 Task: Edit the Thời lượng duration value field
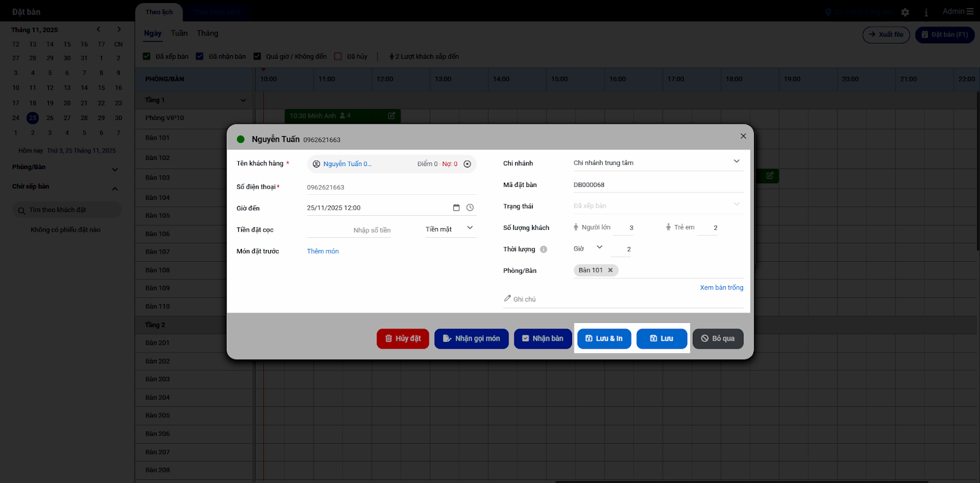pos(620,249)
